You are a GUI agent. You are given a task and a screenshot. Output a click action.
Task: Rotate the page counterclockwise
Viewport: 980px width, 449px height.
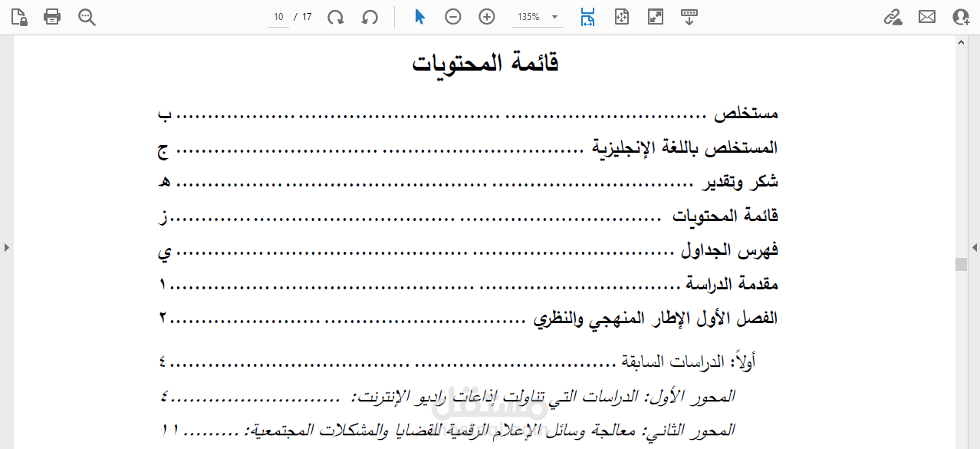pos(370,17)
